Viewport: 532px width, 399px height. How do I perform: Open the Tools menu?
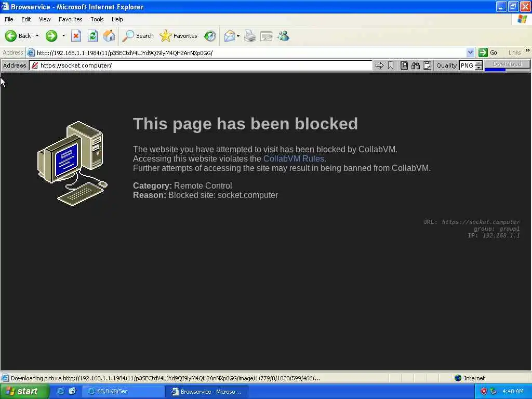pos(97,19)
